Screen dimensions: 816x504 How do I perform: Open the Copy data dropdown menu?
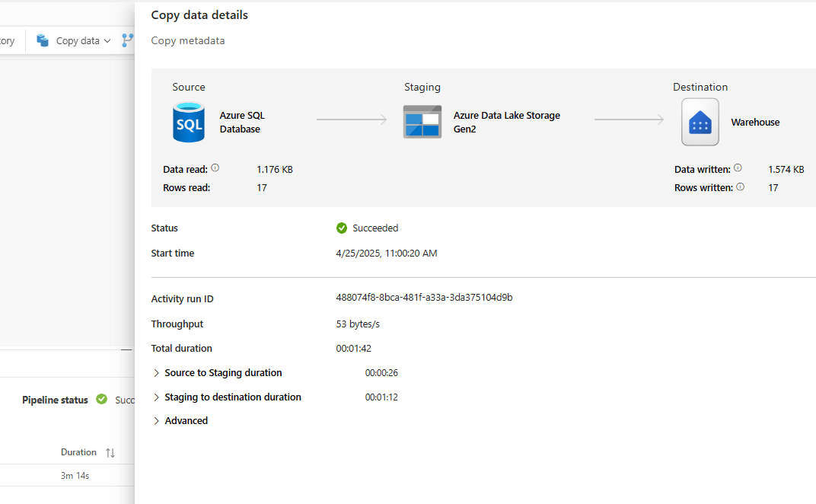(x=107, y=41)
